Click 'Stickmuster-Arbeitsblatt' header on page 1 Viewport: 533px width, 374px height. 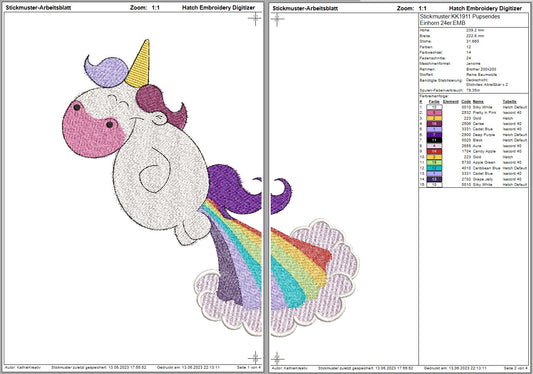(x=38, y=7)
